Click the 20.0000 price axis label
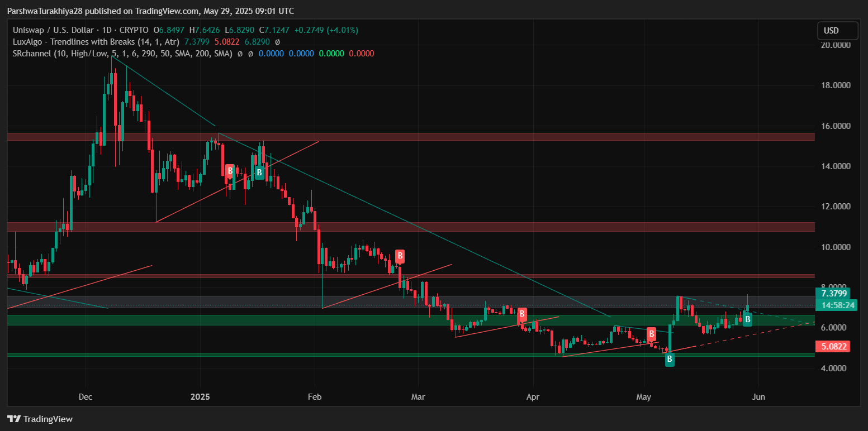The image size is (868, 431). (x=835, y=45)
